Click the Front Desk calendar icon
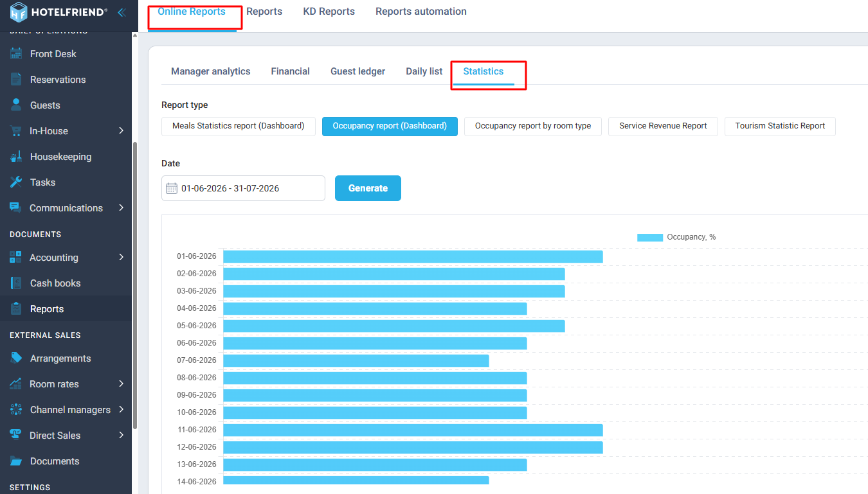This screenshot has height=494, width=868. click(16, 54)
